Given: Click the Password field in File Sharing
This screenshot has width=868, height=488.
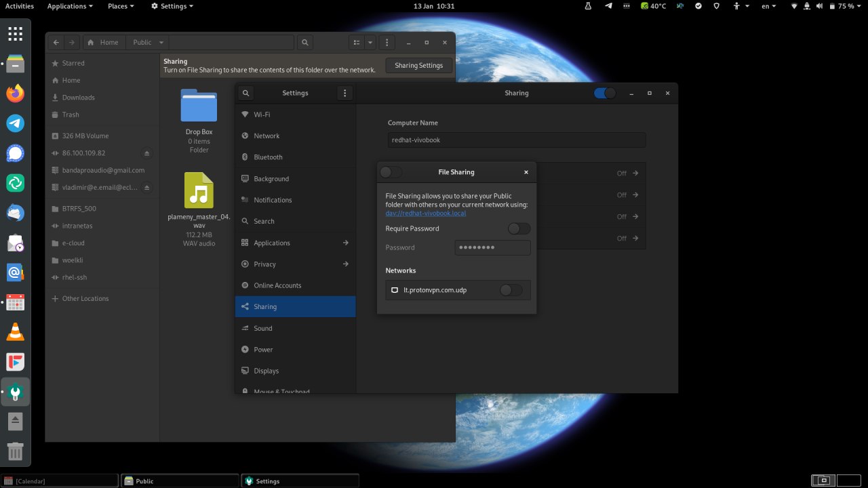Looking at the screenshot, I should [492, 247].
